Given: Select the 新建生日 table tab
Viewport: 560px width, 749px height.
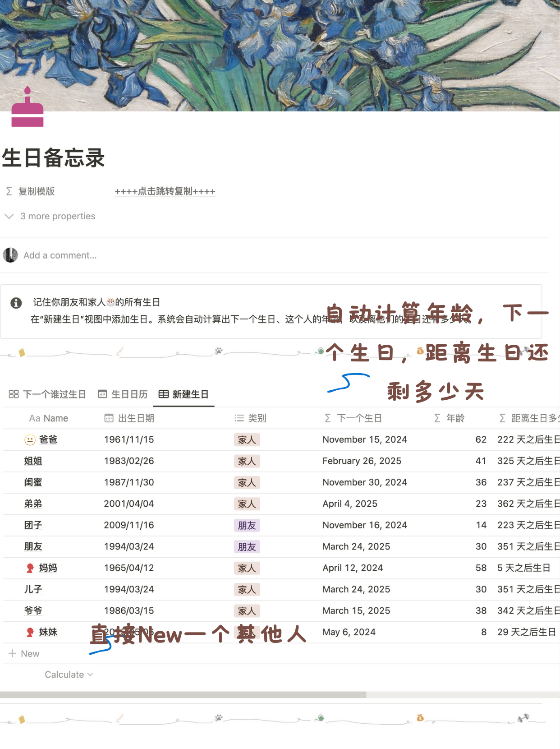Looking at the screenshot, I should pos(184,394).
